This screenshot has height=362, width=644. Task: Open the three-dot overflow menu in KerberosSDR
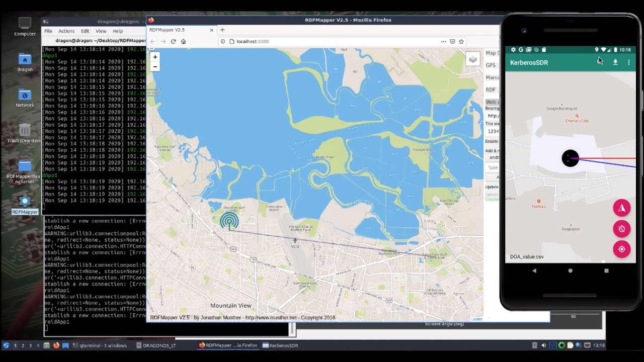pos(628,62)
